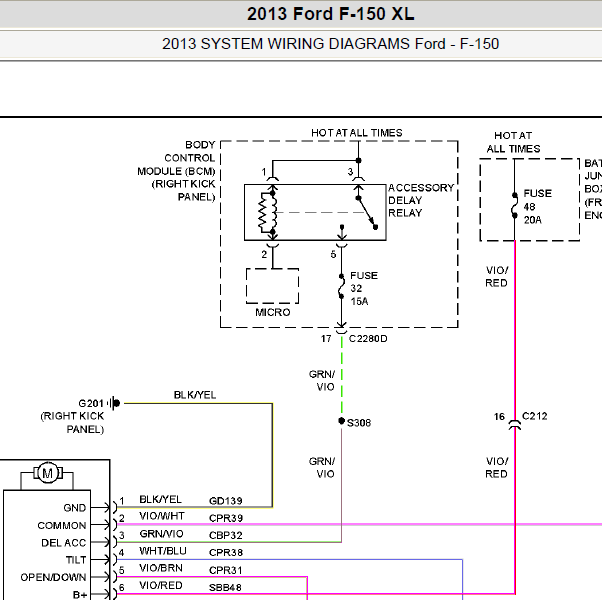Click the GND terminal label

tap(74, 508)
